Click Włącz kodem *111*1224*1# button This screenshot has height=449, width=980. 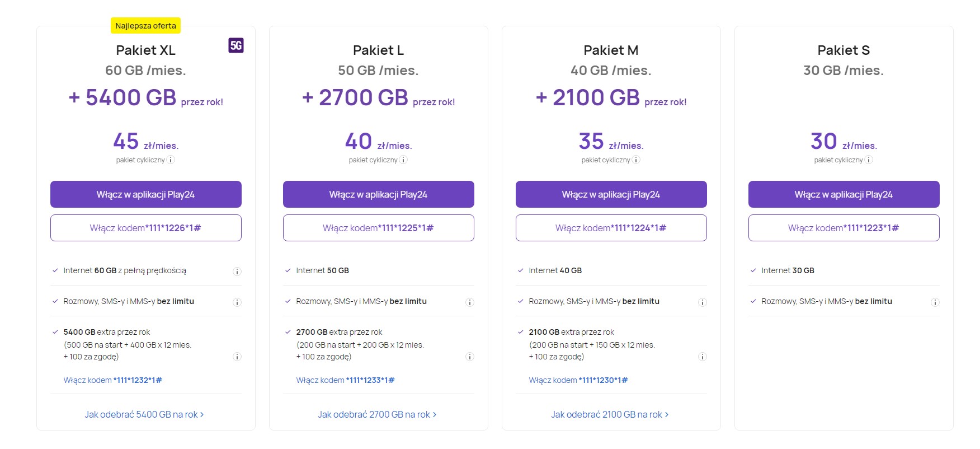point(611,228)
